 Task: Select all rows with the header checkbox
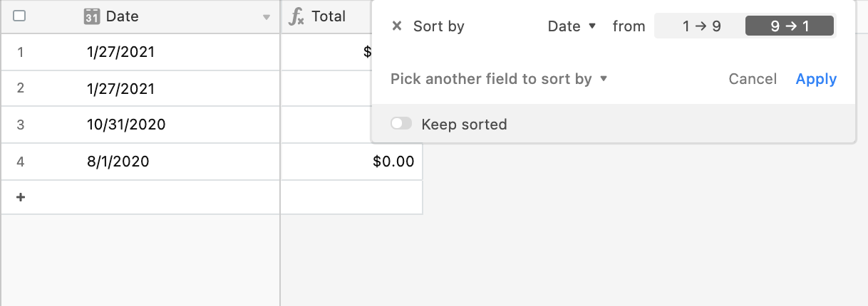(20, 16)
